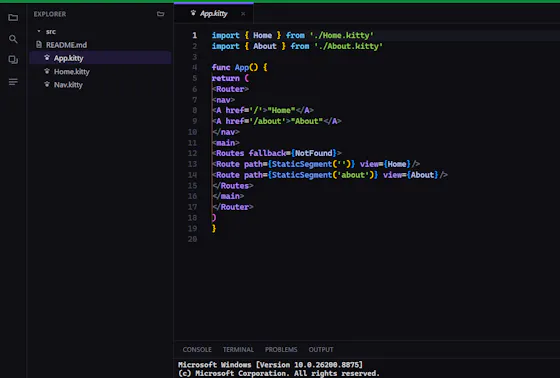
Task: Click the closing </Routes> tag
Action: coord(233,185)
